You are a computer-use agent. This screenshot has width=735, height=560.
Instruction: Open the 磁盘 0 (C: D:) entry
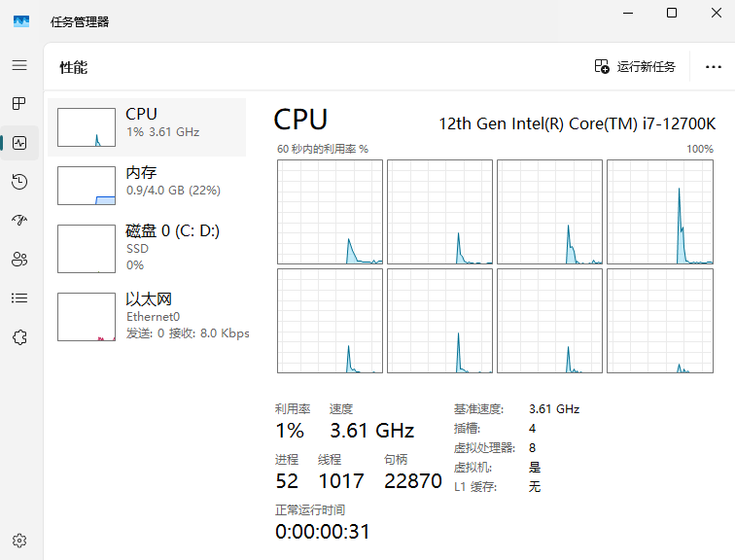tap(147, 249)
